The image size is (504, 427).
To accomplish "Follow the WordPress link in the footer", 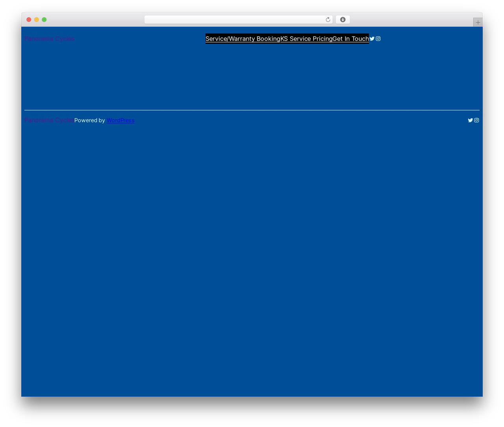I will click(x=120, y=120).
